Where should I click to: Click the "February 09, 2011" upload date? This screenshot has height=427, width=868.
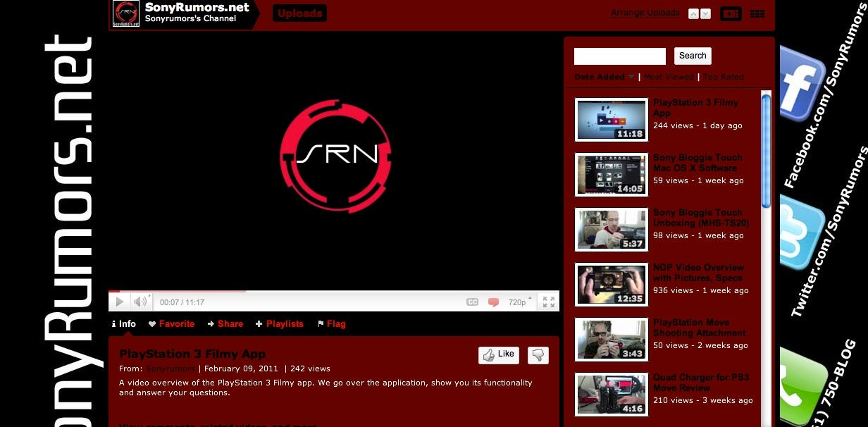[242, 369]
